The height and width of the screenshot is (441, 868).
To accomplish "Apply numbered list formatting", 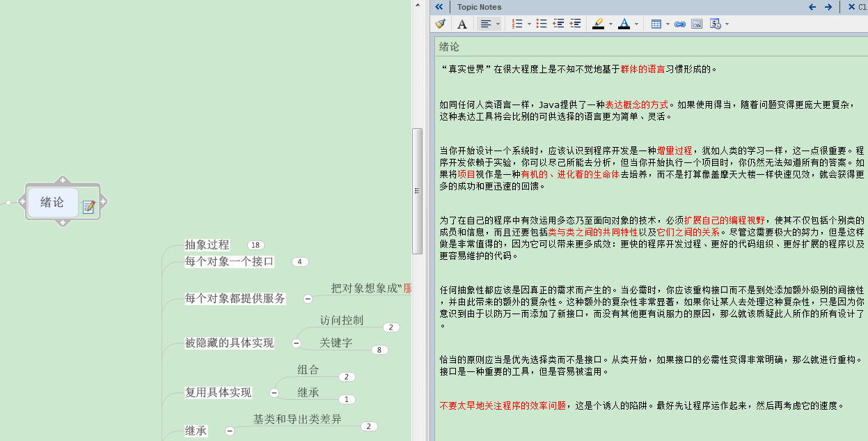I will pos(517,24).
